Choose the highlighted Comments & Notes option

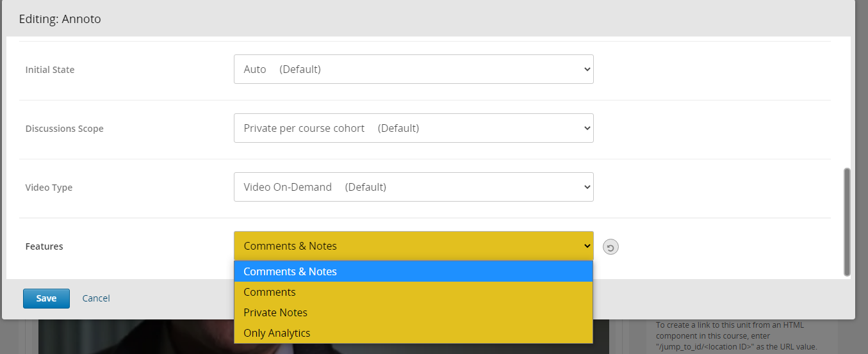414,271
